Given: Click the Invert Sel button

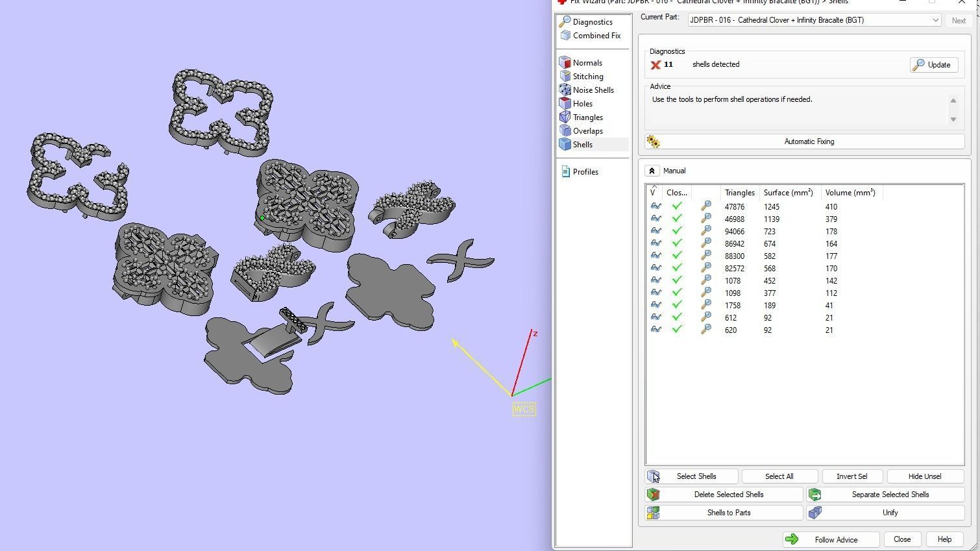Looking at the screenshot, I should [x=851, y=476].
